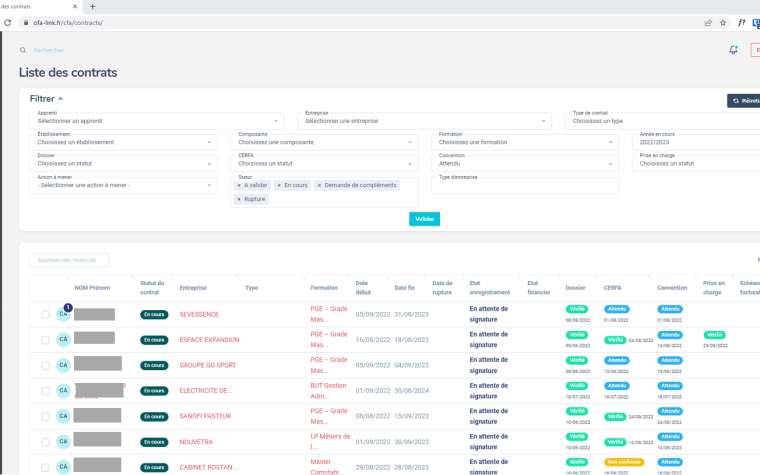760x475 pixels.
Task: Click the notification bell icon
Action: tap(733, 49)
